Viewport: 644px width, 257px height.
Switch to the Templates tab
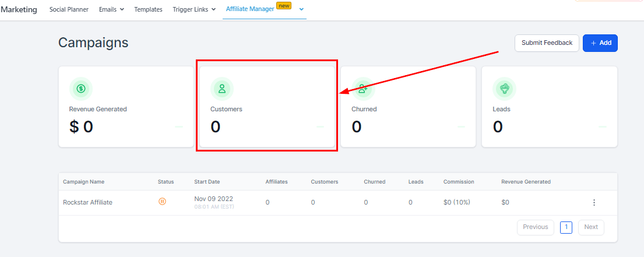tap(148, 9)
